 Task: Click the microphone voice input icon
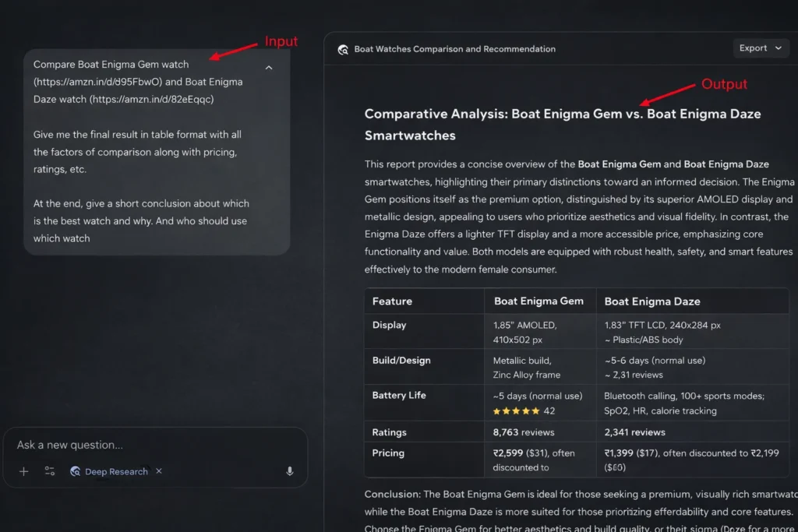click(290, 471)
